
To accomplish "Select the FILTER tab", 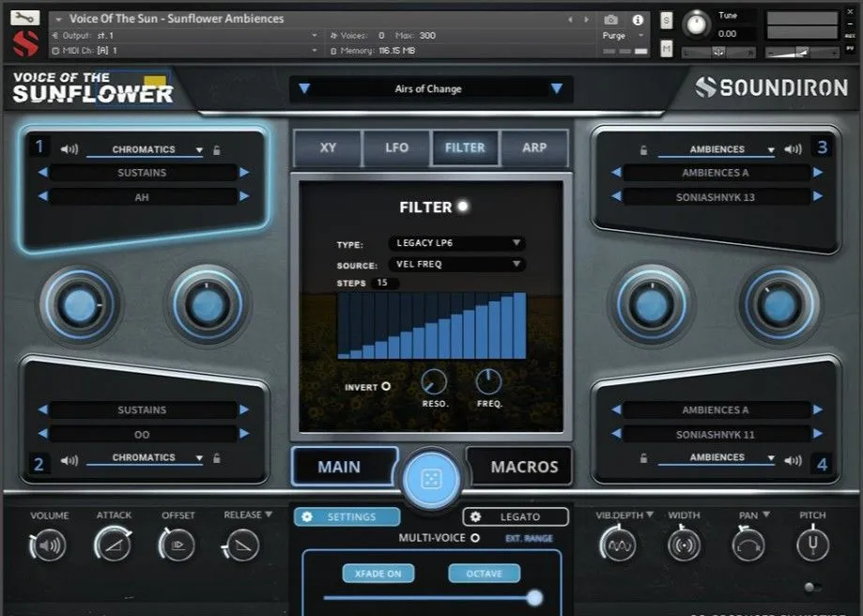I will 465,147.
